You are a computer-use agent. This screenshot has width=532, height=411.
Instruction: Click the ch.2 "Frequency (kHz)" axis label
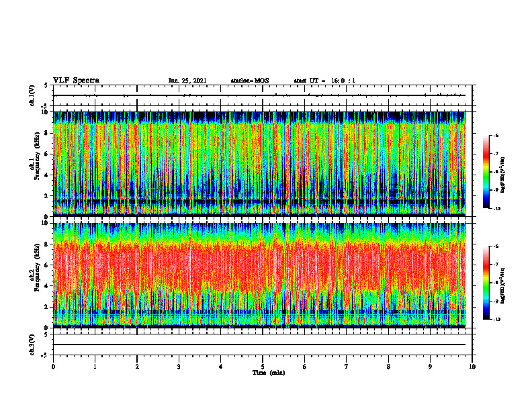[x=37, y=267]
